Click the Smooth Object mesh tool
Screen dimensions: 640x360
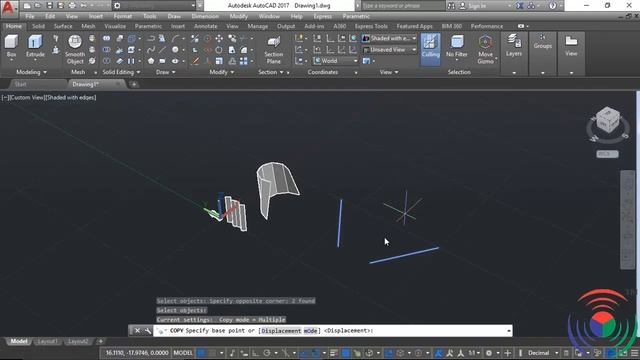point(75,49)
